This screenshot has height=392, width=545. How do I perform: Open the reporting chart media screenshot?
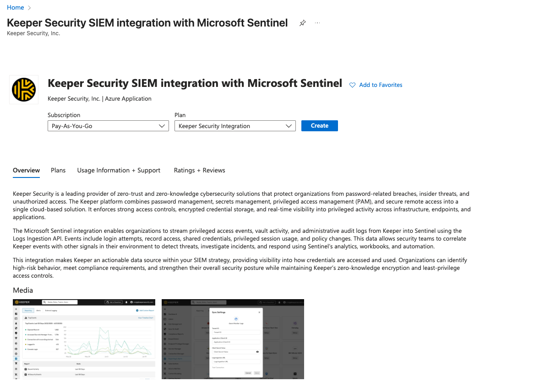point(84,339)
